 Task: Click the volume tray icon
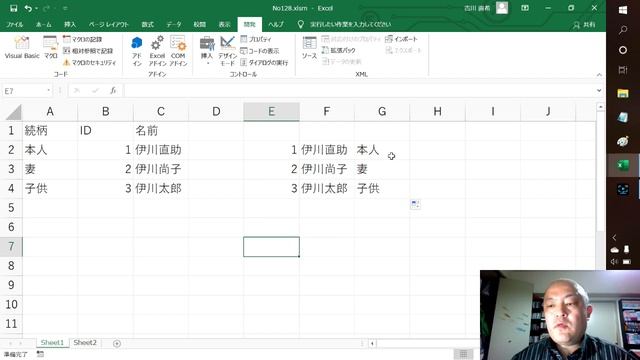614,262
